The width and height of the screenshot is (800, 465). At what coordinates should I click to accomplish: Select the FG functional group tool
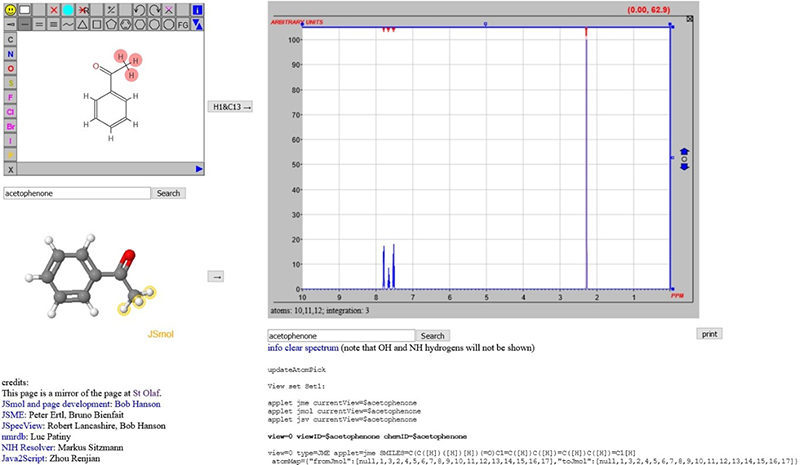182,22
